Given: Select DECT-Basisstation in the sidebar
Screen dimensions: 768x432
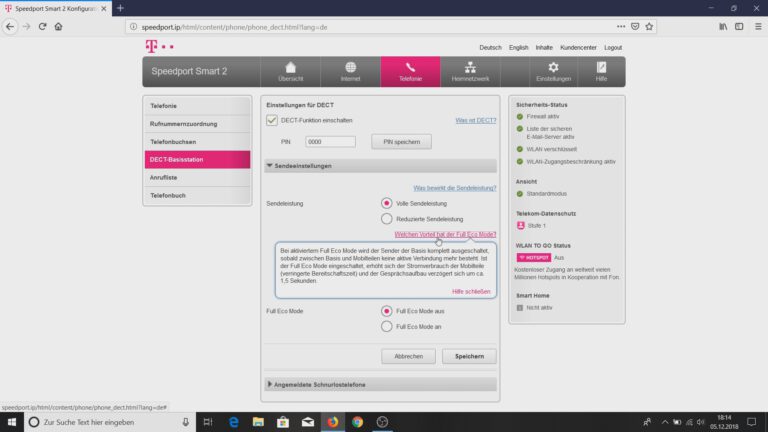Looking at the screenshot, I should click(x=197, y=160).
